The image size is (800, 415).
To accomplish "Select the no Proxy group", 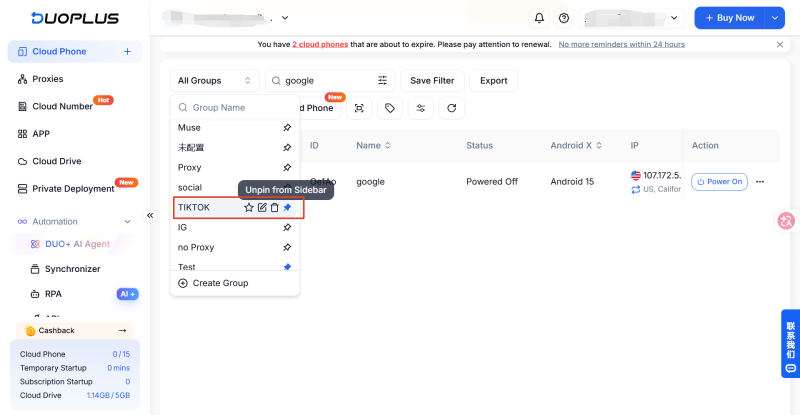I will [196, 247].
